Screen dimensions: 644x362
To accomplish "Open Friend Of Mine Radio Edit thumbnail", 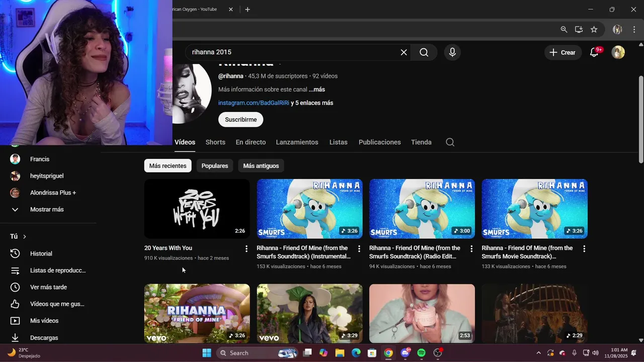I will 422,209.
